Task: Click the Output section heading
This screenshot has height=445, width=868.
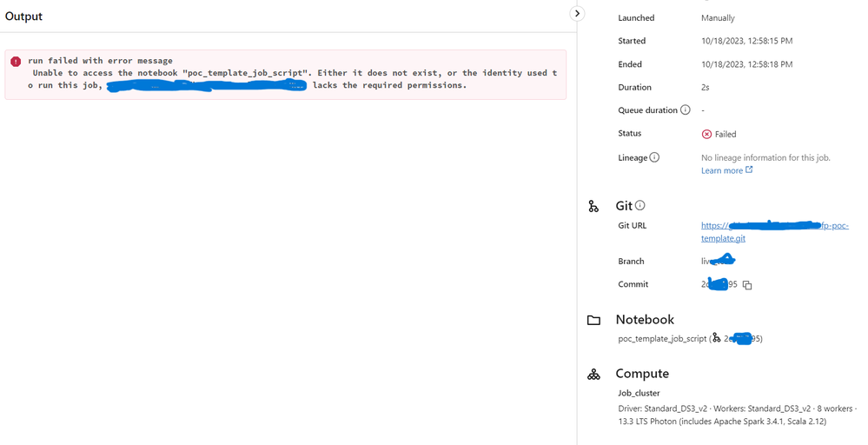Action: pyautogui.click(x=23, y=17)
